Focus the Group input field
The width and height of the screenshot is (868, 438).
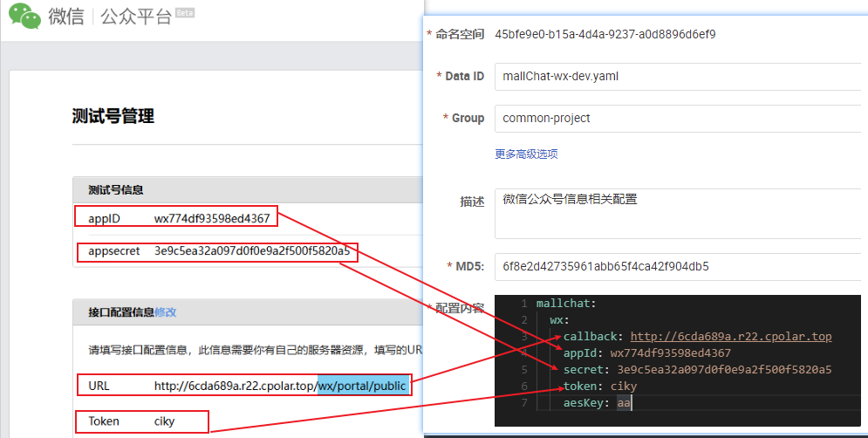[x=678, y=119]
